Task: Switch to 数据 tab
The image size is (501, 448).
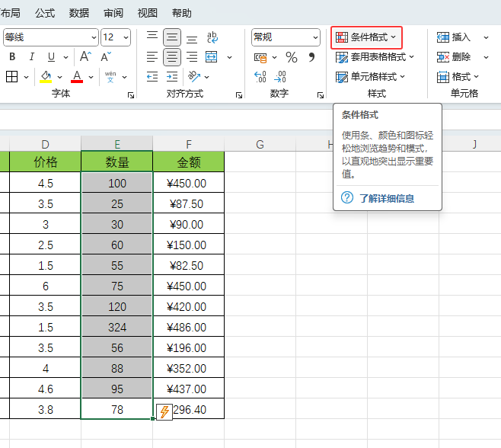Action: 79,13
